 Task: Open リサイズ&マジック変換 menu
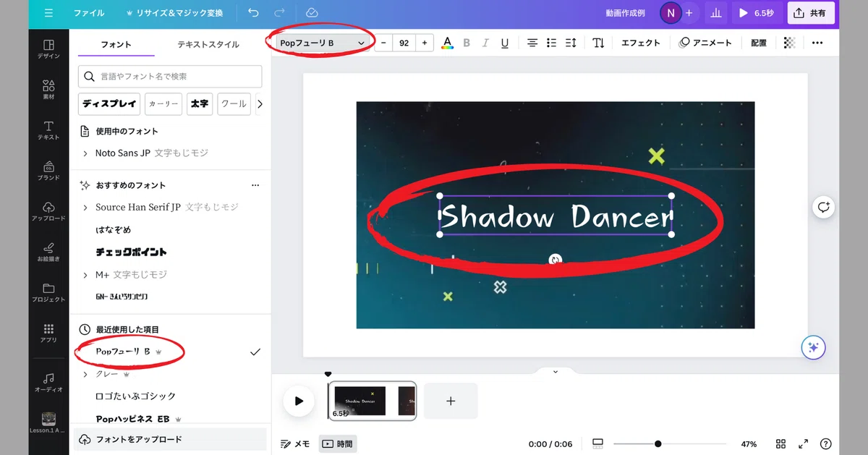[x=174, y=13]
